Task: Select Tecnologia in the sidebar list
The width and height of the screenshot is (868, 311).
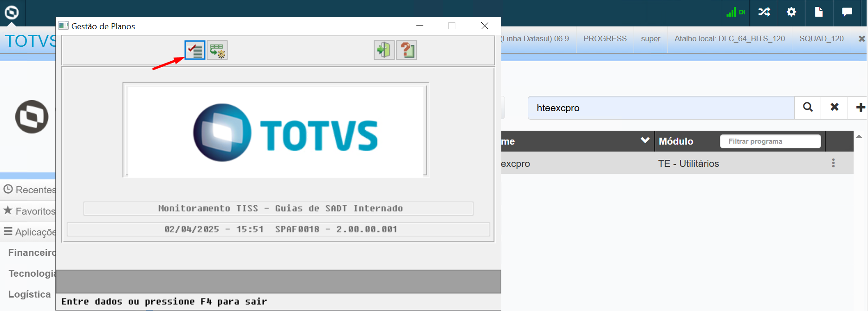Action: (x=32, y=273)
